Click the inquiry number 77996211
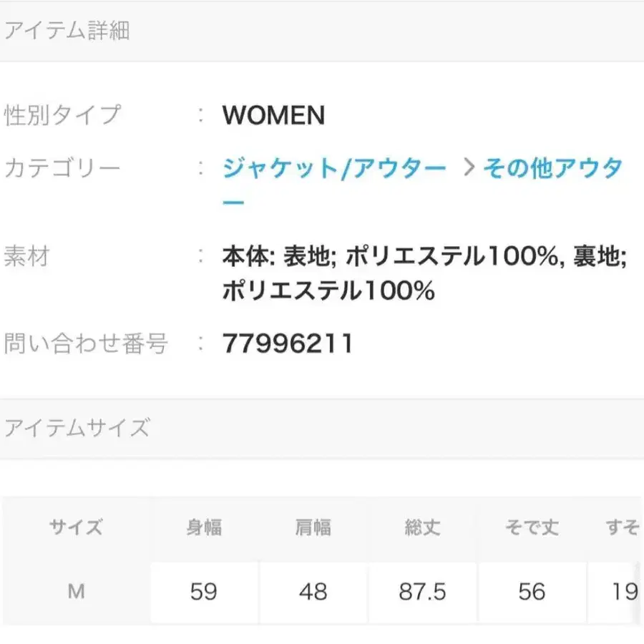This screenshot has width=644, height=644. pyautogui.click(x=288, y=344)
